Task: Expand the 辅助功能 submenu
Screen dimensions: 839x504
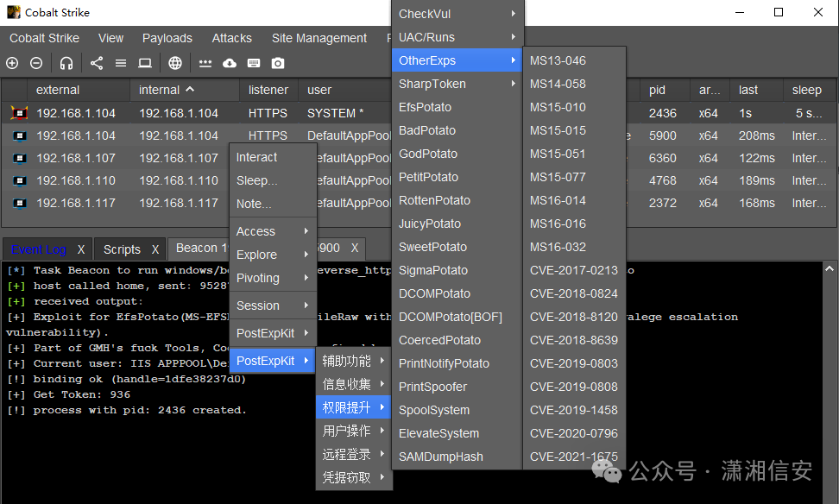Action: click(354, 361)
